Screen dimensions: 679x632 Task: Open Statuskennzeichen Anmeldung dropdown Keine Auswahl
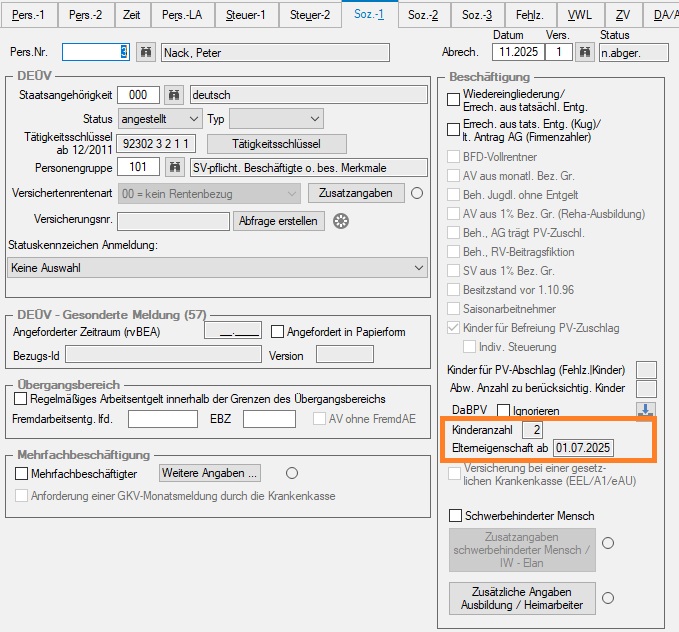click(217, 268)
